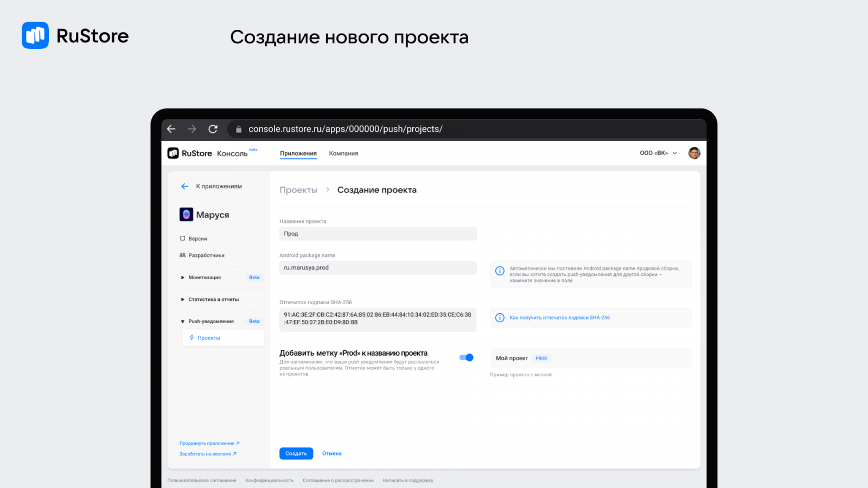868x488 pixels.
Task: Go to Проекты in the breadcrumb
Action: [x=298, y=190]
